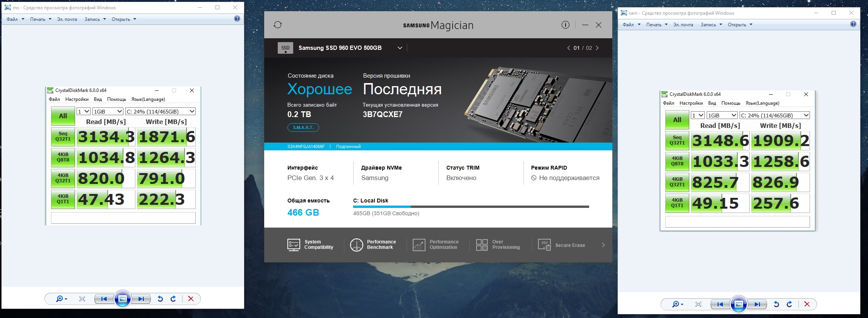Click the firmware status 'Последняя'
Viewport: 868px width, 318px height.
pyautogui.click(x=402, y=89)
